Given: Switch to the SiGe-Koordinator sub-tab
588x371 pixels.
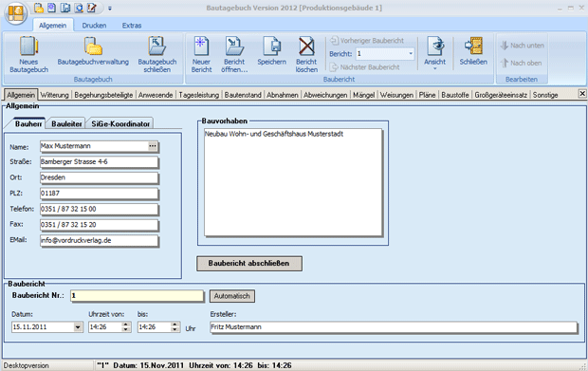Looking at the screenshot, I should coord(120,123).
